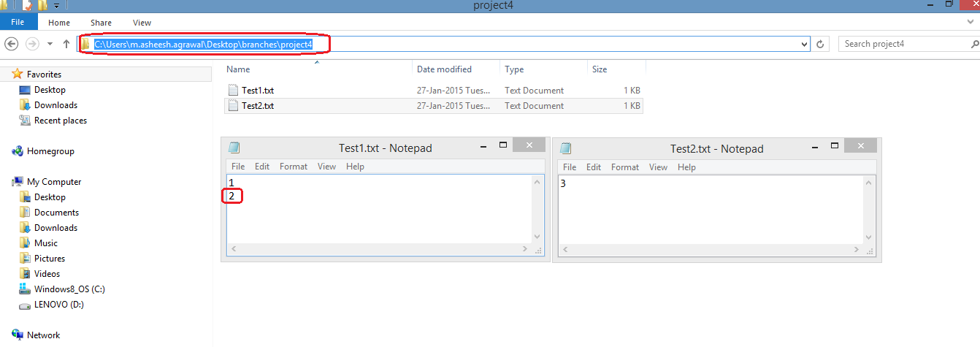Click the Test2.txt Notepad scroll left arrow
Viewport: 980px width, 347px height.
coord(565,250)
